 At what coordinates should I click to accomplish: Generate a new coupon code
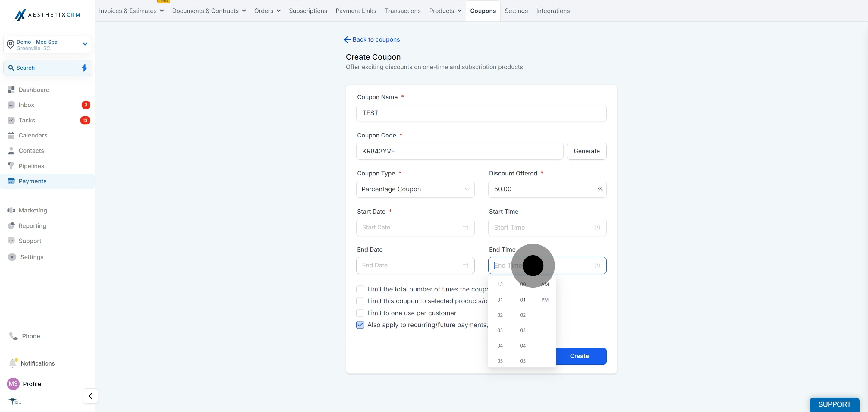[x=586, y=151]
